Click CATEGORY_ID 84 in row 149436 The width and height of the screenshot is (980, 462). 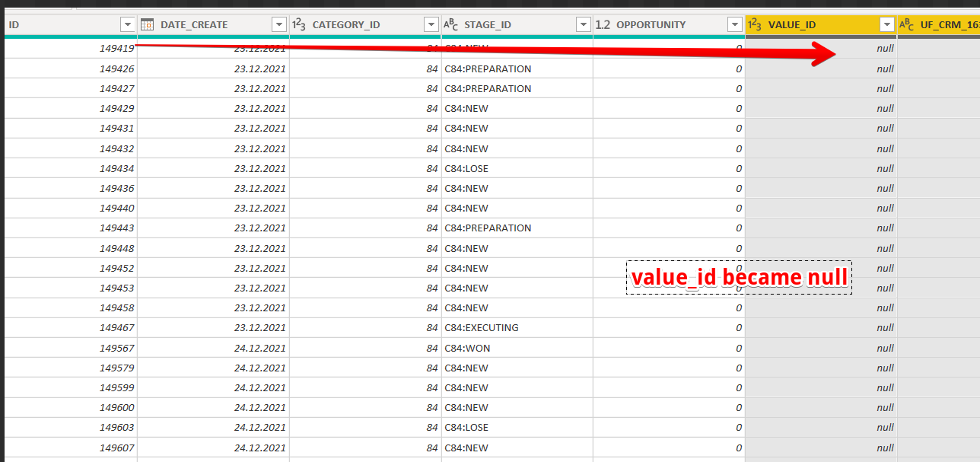[x=432, y=188]
